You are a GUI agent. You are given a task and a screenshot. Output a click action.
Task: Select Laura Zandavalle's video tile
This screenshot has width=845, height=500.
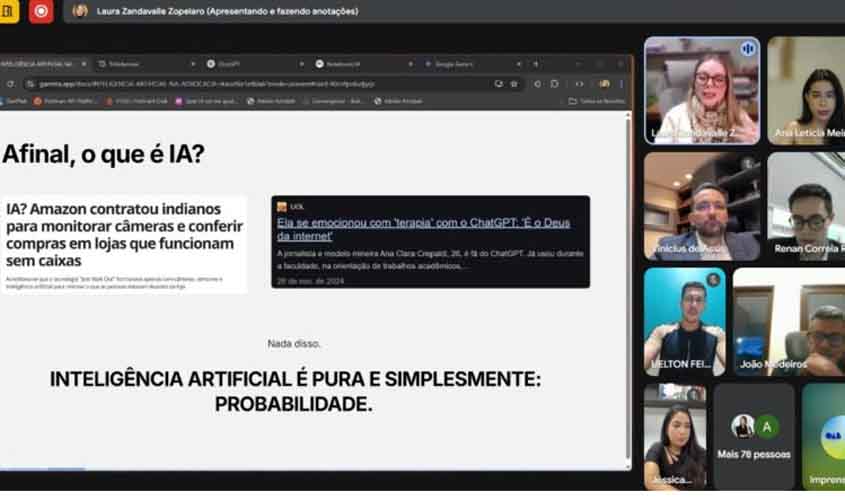[701, 90]
